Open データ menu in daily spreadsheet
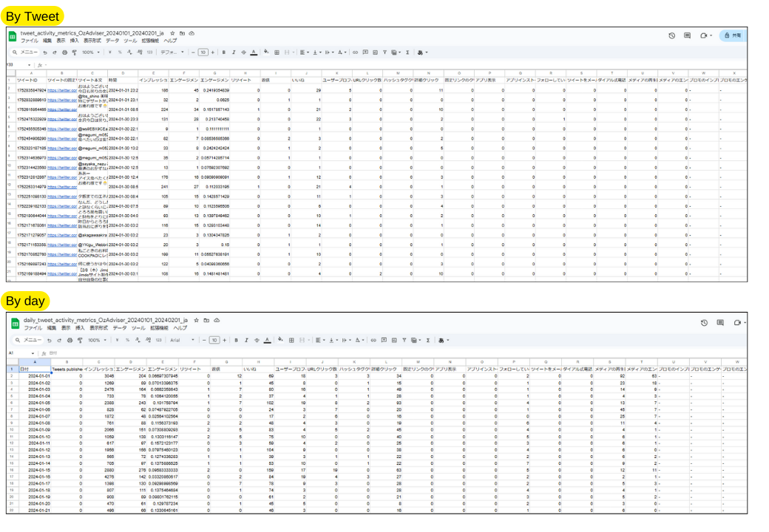Image resolution: width=769 pixels, height=532 pixels. click(x=120, y=328)
